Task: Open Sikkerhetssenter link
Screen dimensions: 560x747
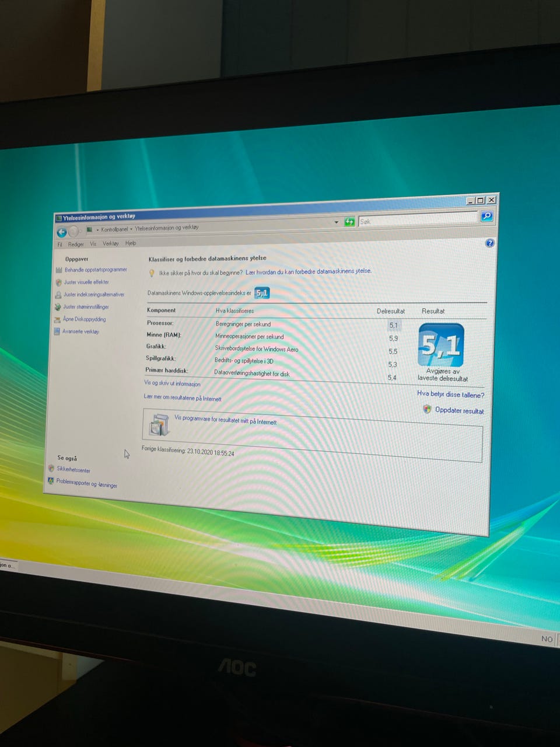Action: pos(73,470)
